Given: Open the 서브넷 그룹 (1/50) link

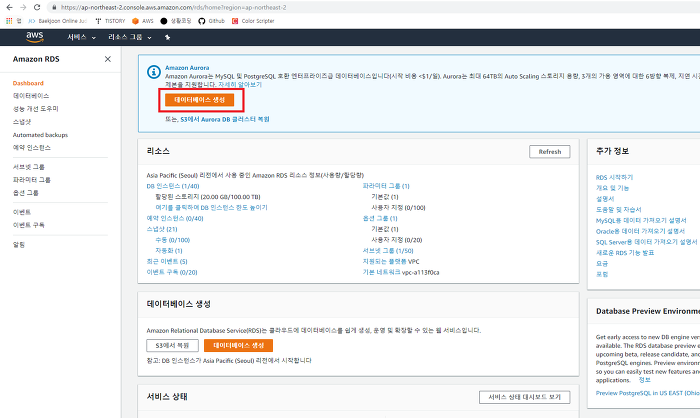Looking at the screenshot, I should tap(388, 251).
